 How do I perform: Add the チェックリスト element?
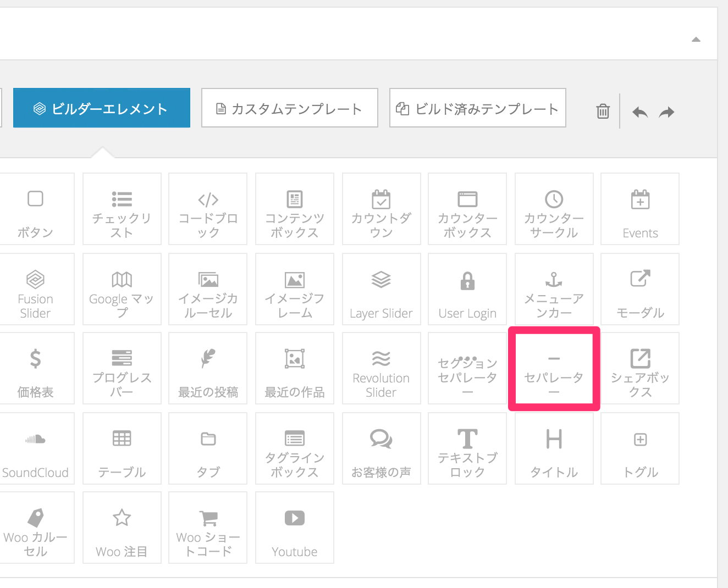[x=122, y=209]
